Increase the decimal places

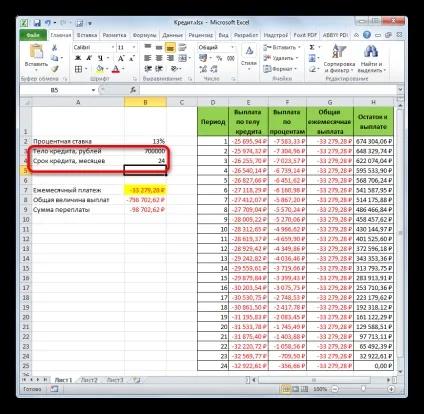coord(203,69)
